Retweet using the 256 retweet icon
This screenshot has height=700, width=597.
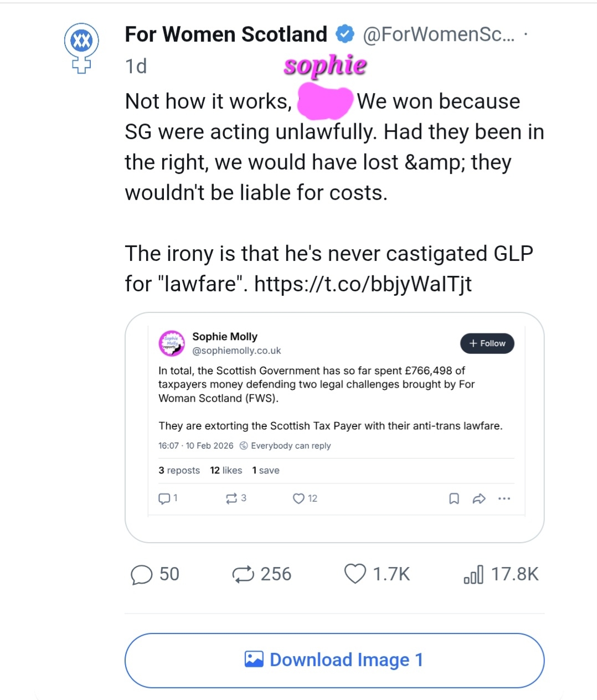pos(243,574)
